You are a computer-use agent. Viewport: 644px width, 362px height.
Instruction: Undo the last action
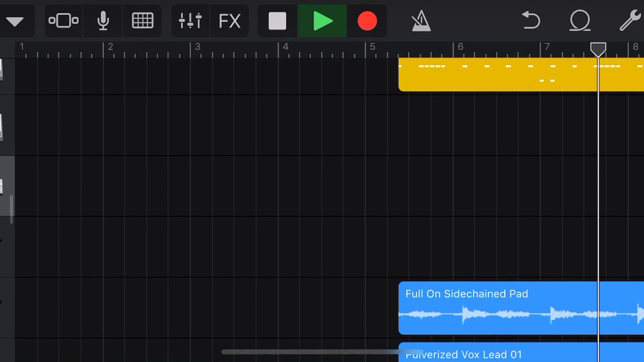(x=531, y=21)
